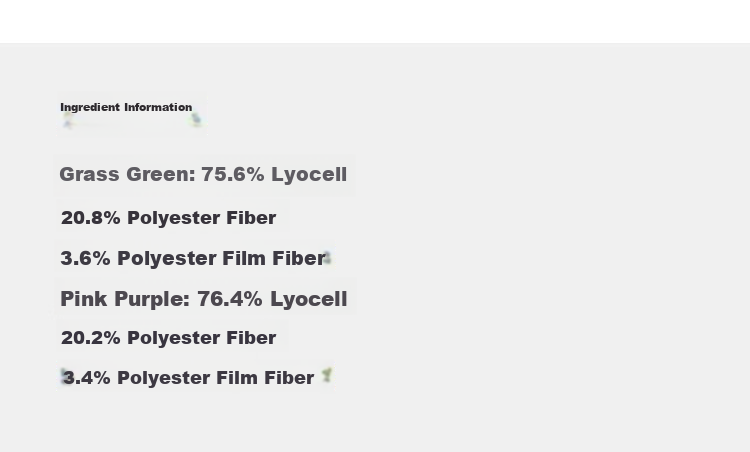Click the 3.4% percentage value
The width and height of the screenshot is (750, 452).
[87, 378]
